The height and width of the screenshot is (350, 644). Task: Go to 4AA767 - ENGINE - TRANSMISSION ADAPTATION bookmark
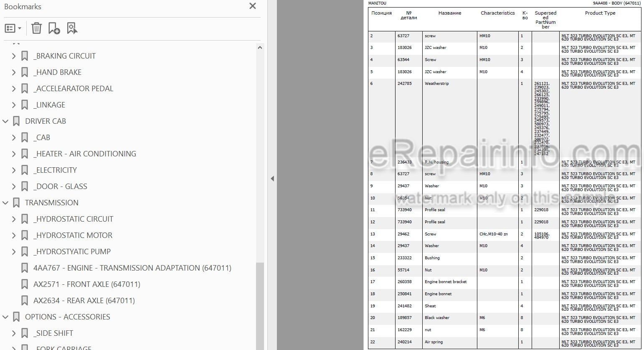coord(132,268)
